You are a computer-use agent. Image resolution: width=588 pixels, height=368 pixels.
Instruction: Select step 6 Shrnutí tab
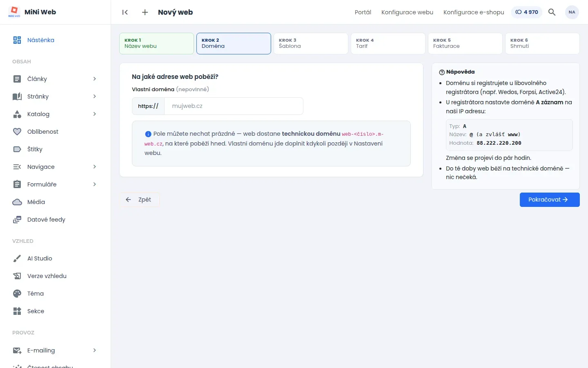coord(542,43)
